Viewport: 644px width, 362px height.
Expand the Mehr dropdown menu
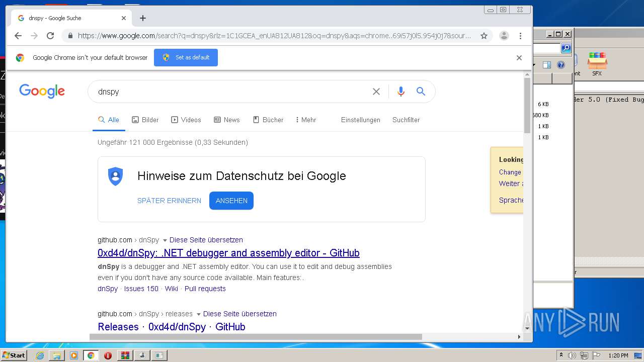pos(306,120)
